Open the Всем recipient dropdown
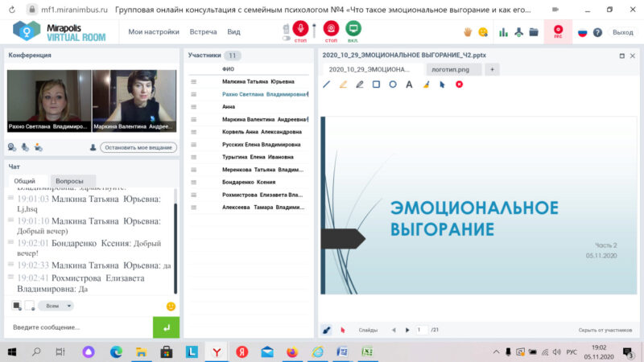The image size is (644, 362). (x=56, y=306)
